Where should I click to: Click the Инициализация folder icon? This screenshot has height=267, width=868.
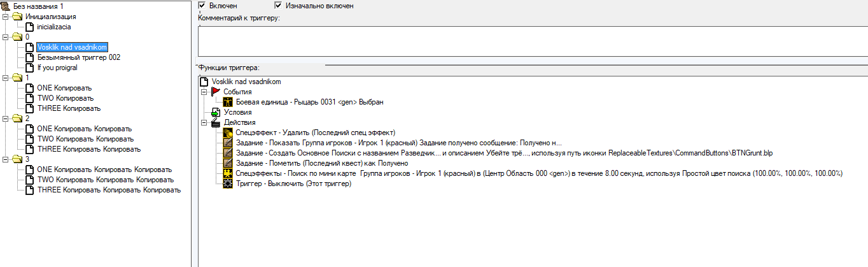[18, 16]
